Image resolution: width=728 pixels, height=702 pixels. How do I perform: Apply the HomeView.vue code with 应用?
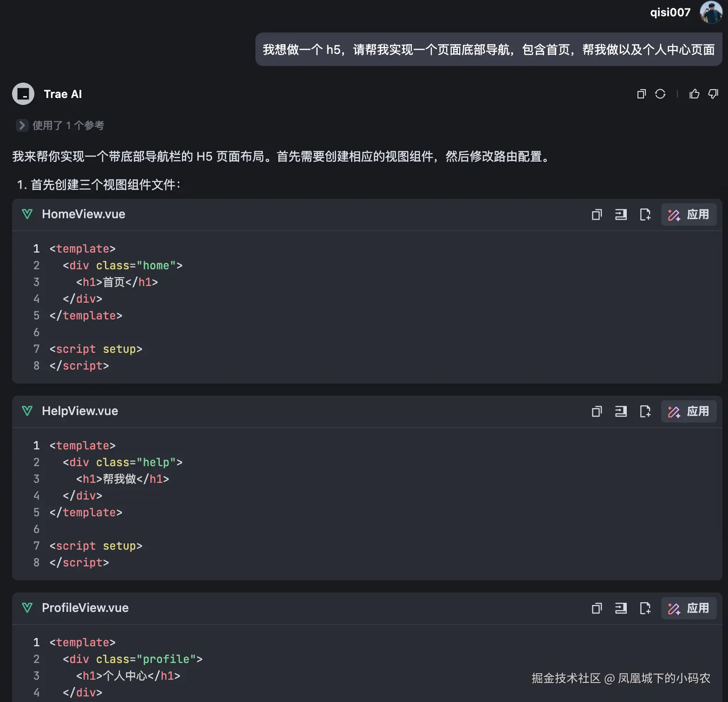coord(689,214)
